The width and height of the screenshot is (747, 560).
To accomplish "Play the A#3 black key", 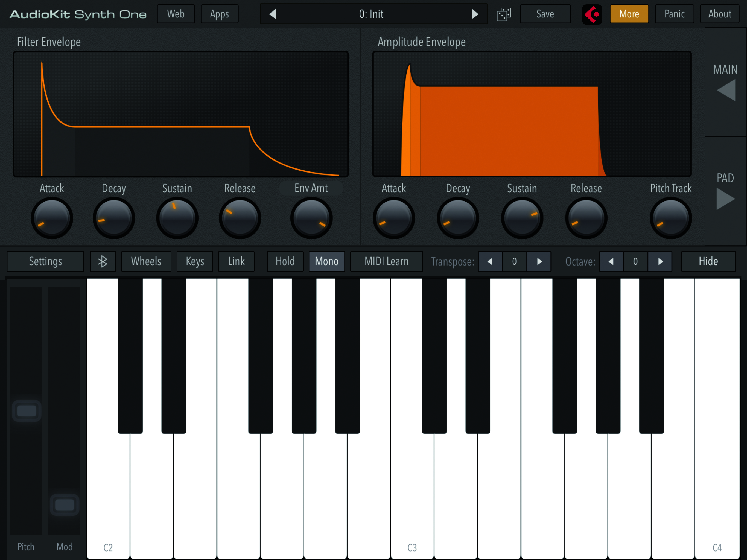I will click(x=651, y=356).
